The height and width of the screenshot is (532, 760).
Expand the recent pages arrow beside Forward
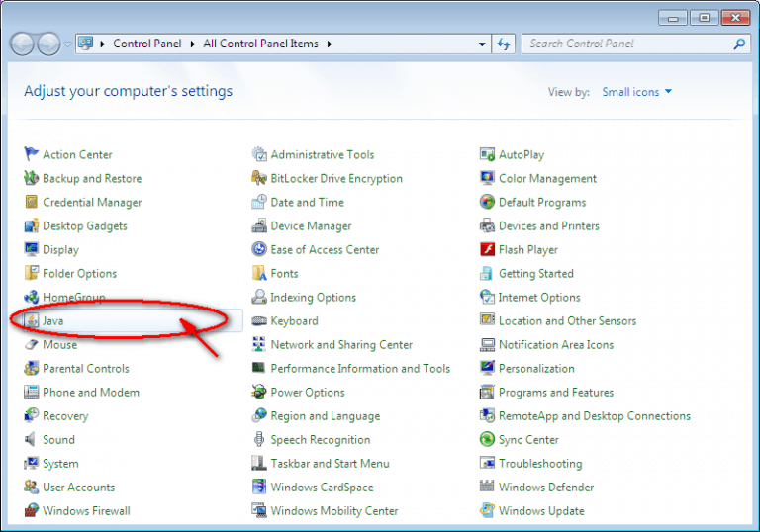[68, 44]
